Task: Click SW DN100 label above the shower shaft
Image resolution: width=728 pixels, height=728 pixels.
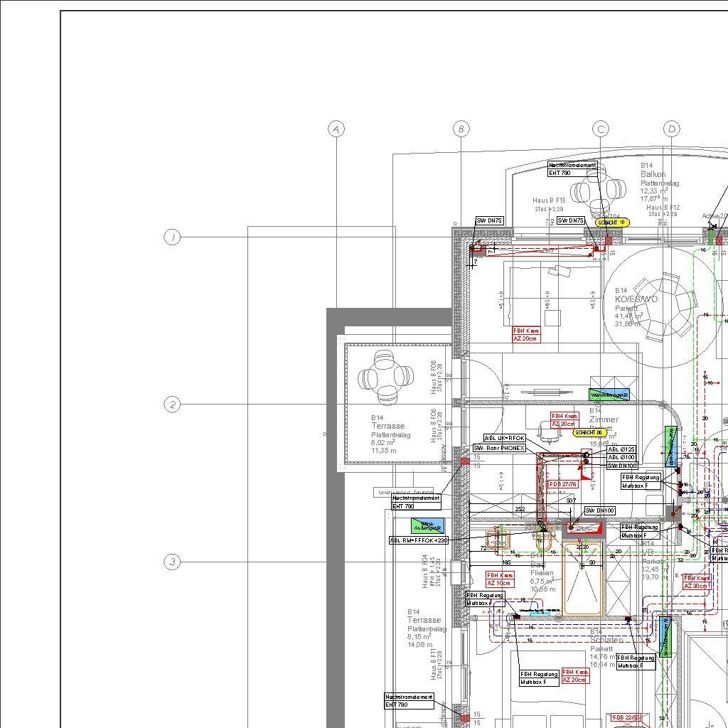Action: pos(600,510)
